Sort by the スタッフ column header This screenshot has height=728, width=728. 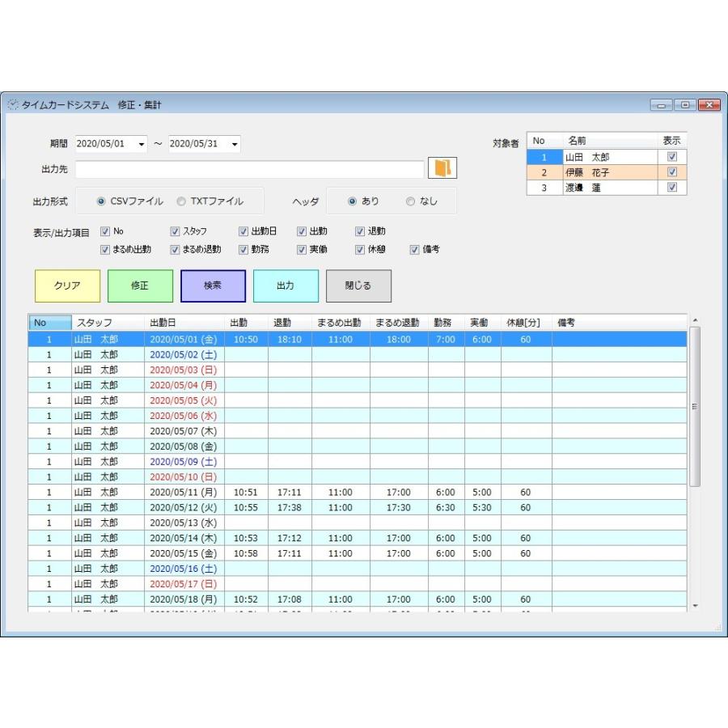(x=108, y=323)
